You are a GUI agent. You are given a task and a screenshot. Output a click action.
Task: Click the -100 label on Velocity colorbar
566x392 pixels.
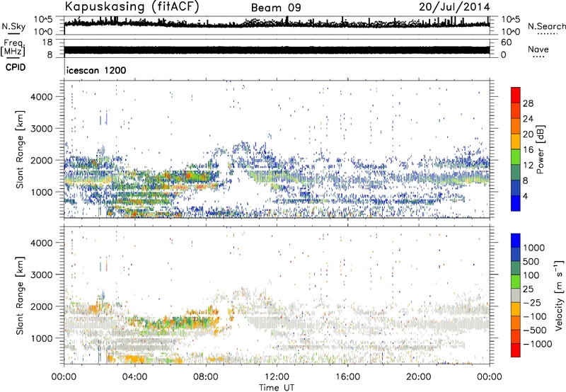[x=535, y=316]
